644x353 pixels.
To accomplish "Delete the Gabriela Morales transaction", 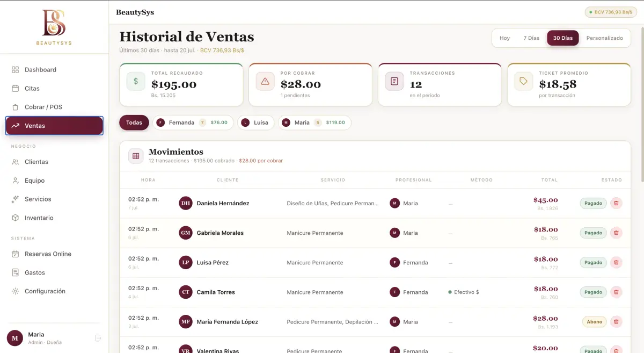I will tap(616, 233).
